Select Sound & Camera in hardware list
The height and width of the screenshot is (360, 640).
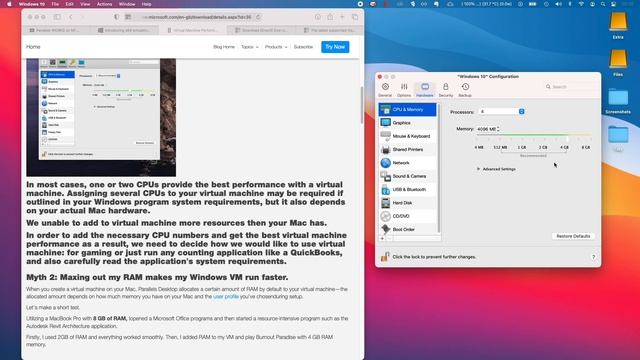[x=408, y=176]
